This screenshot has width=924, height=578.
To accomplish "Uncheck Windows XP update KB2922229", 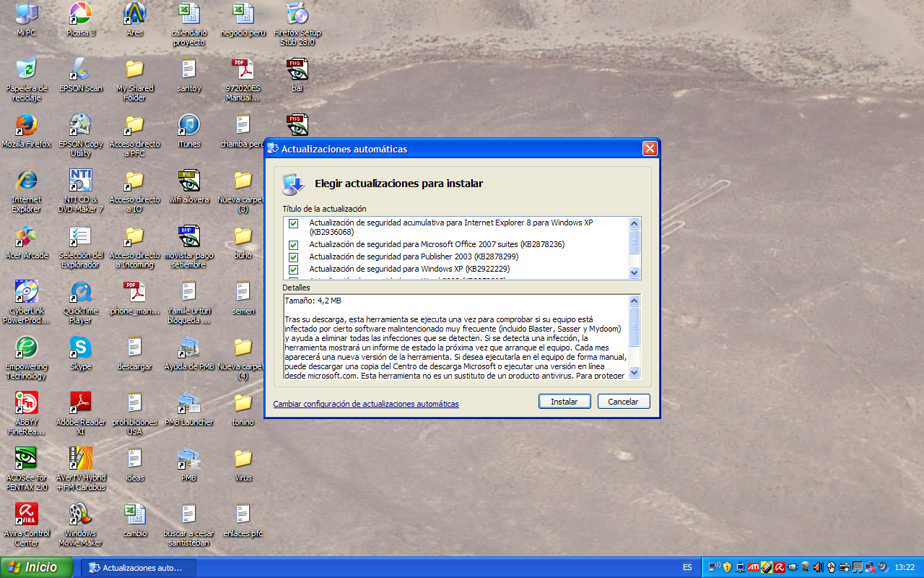I will (294, 269).
